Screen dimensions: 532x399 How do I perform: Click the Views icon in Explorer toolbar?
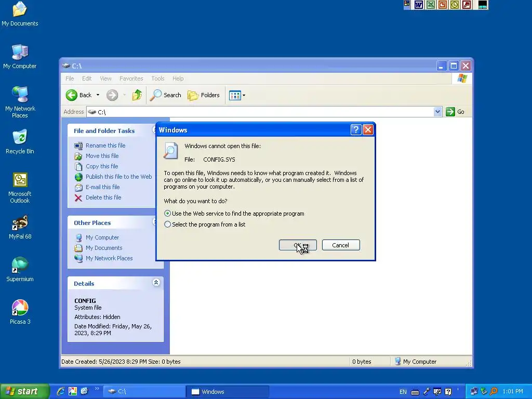[235, 96]
